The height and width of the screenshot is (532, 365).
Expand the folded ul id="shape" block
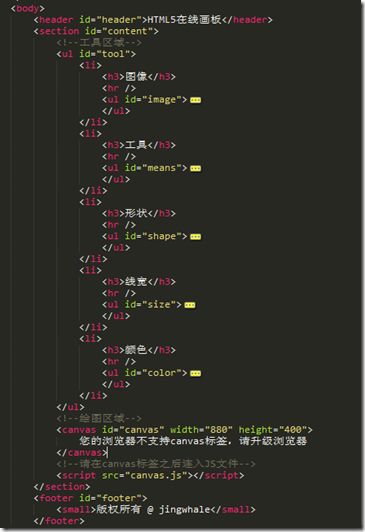click(195, 236)
